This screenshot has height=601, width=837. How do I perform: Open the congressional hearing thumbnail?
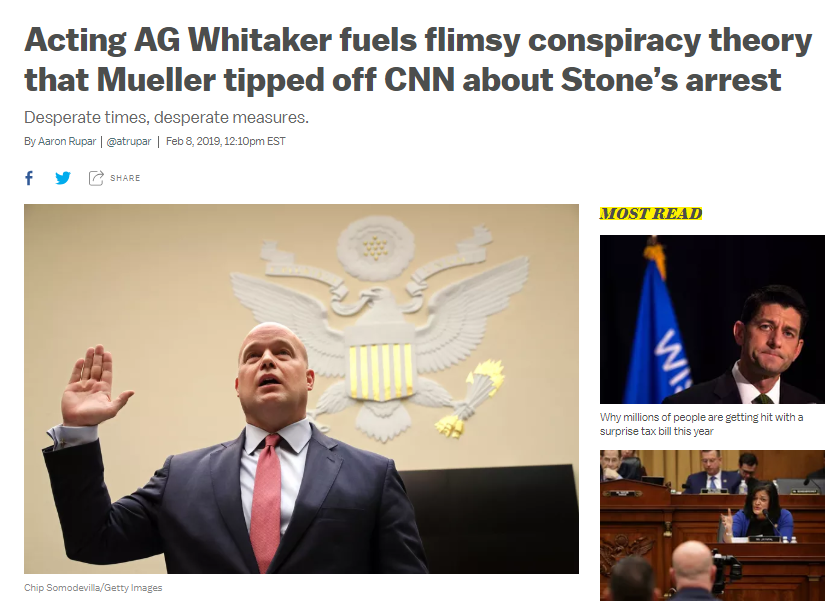tap(712, 525)
